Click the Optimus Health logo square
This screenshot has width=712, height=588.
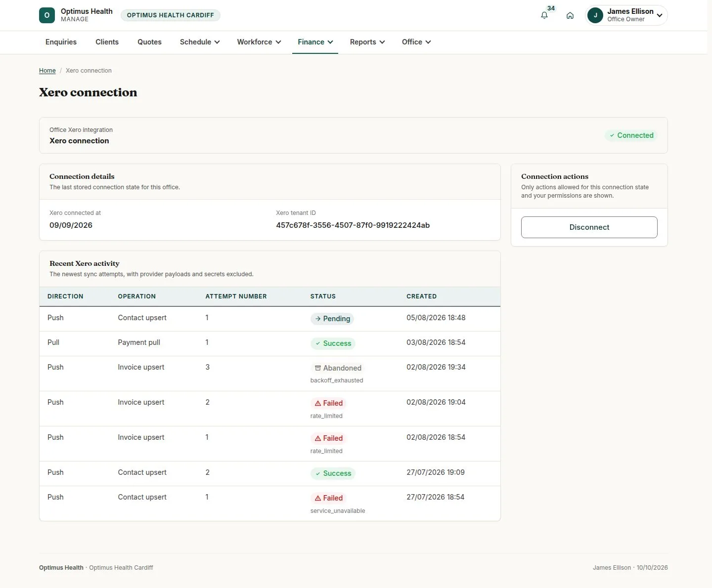coord(47,15)
